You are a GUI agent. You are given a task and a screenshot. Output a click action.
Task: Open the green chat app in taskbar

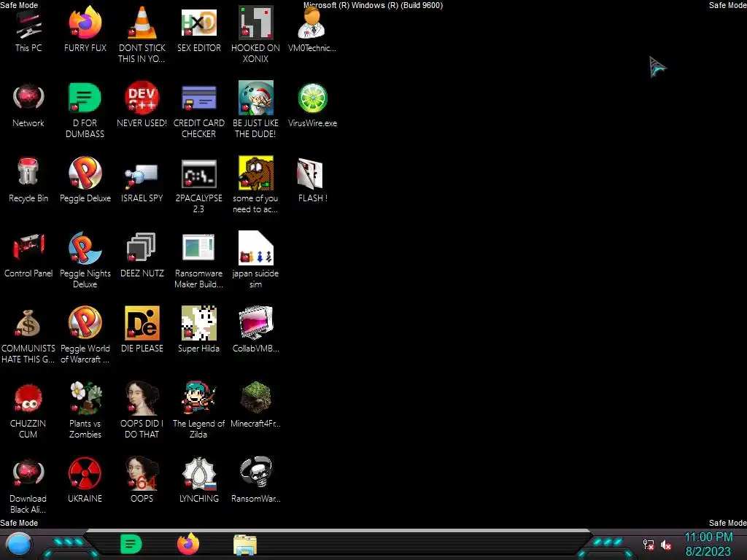click(x=131, y=544)
